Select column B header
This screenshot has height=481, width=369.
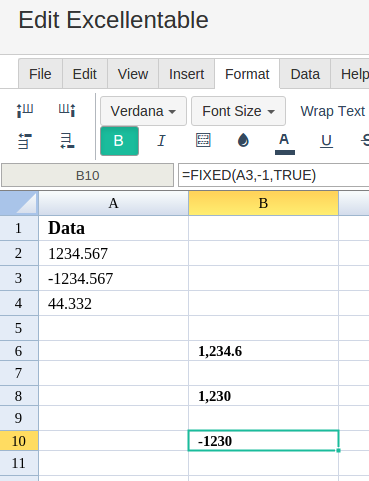point(263,203)
